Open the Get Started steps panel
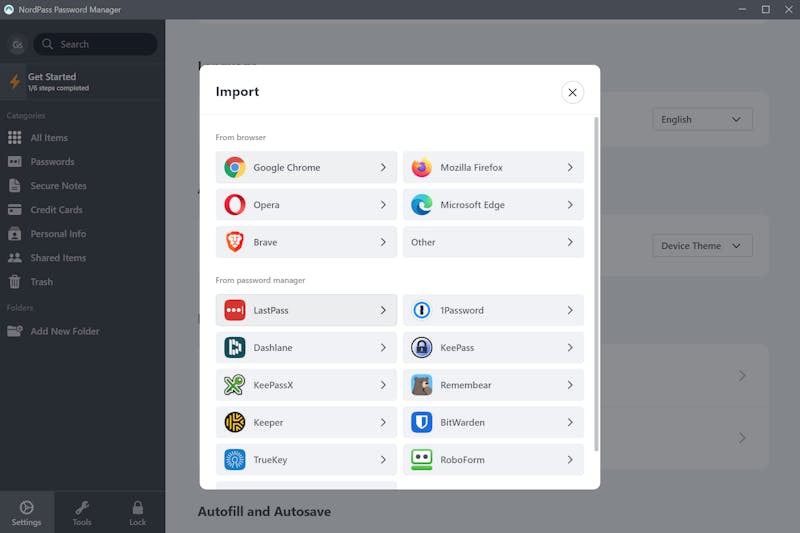Viewport: 800px width, 533px height. [82, 82]
